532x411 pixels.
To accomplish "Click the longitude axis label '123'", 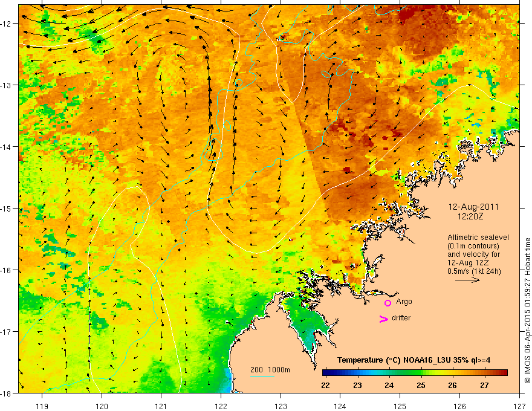I will [x=281, y=406].
